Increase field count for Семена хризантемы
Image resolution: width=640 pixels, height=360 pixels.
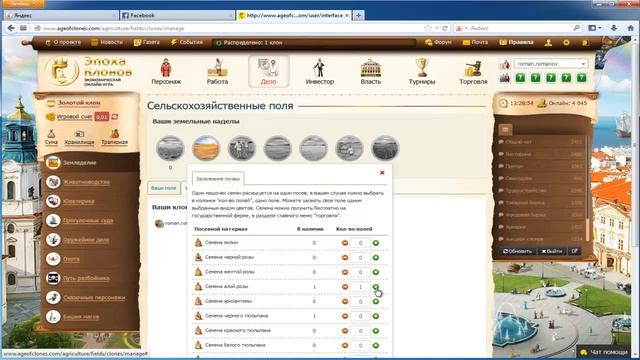tap(376, 302)
